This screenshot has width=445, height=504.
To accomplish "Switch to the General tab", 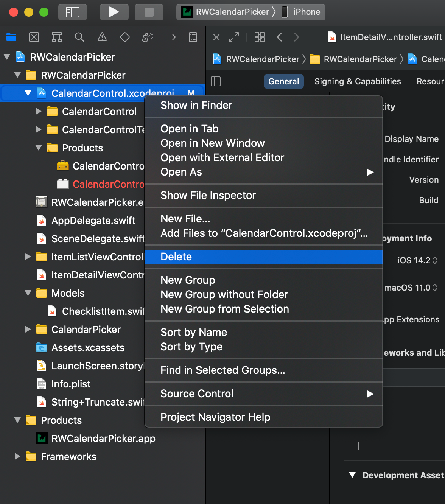I will (x=283, y=81).
